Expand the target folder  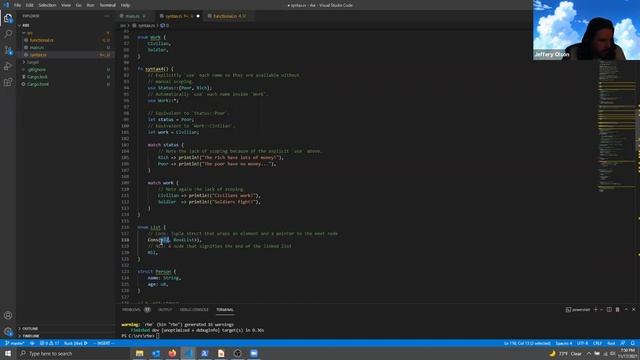click(x=33, y=62)
